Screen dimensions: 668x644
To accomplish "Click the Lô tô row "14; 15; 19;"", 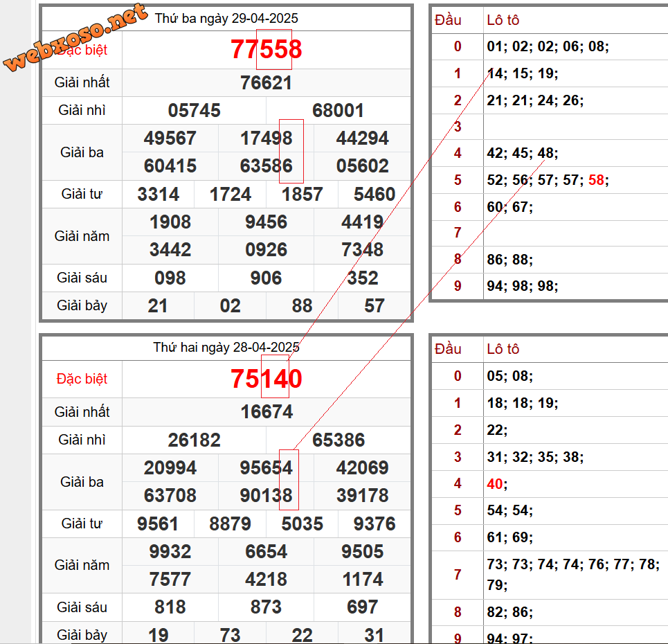I will [x=523, y=73].
